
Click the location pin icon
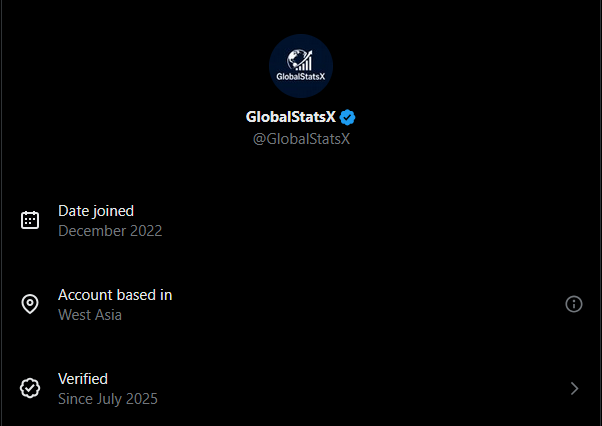[30, 304]
